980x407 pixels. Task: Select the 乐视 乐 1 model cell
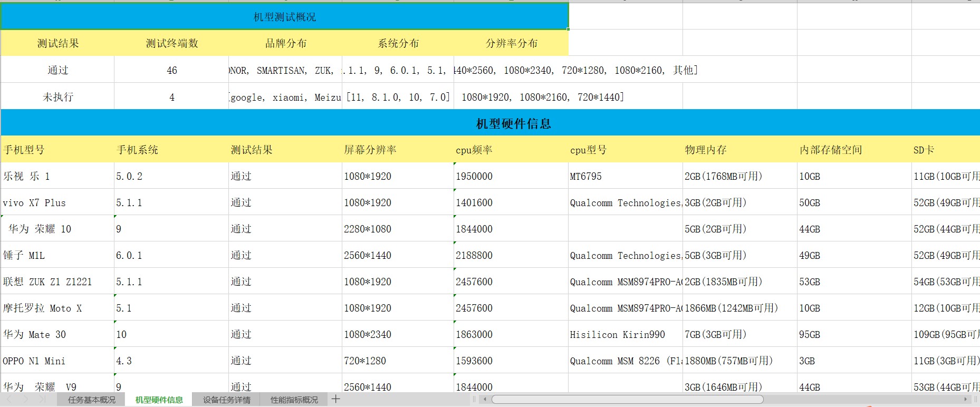(x=57, y=176)
